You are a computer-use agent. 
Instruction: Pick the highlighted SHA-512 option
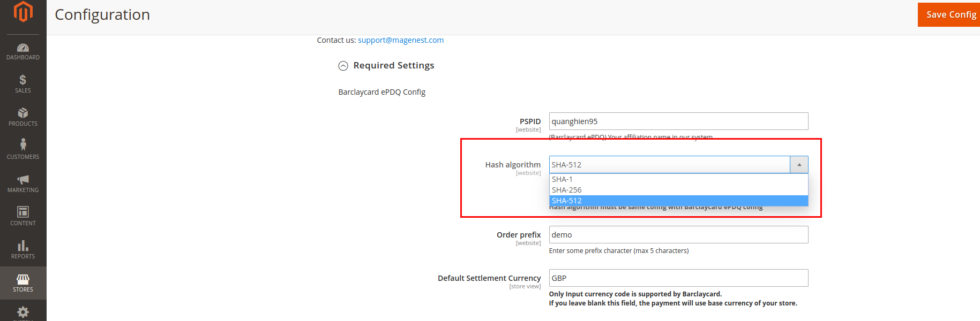click(567, 201)
